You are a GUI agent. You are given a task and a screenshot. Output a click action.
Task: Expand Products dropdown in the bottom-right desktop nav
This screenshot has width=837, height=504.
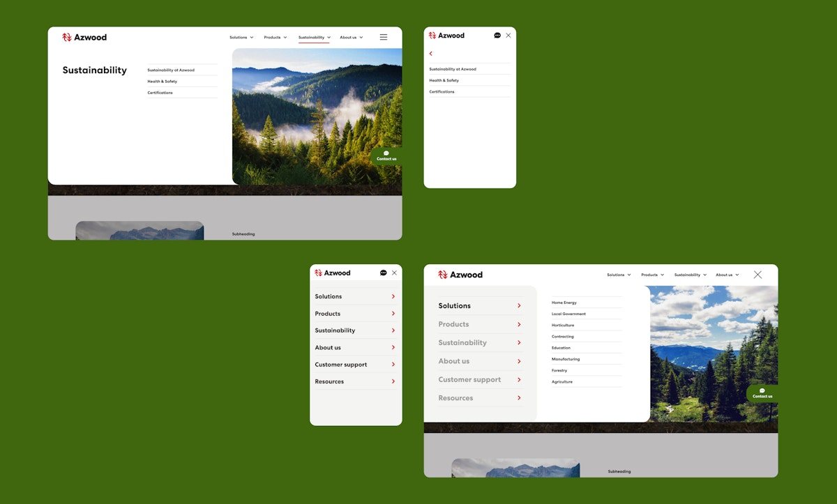click(652, 275)
